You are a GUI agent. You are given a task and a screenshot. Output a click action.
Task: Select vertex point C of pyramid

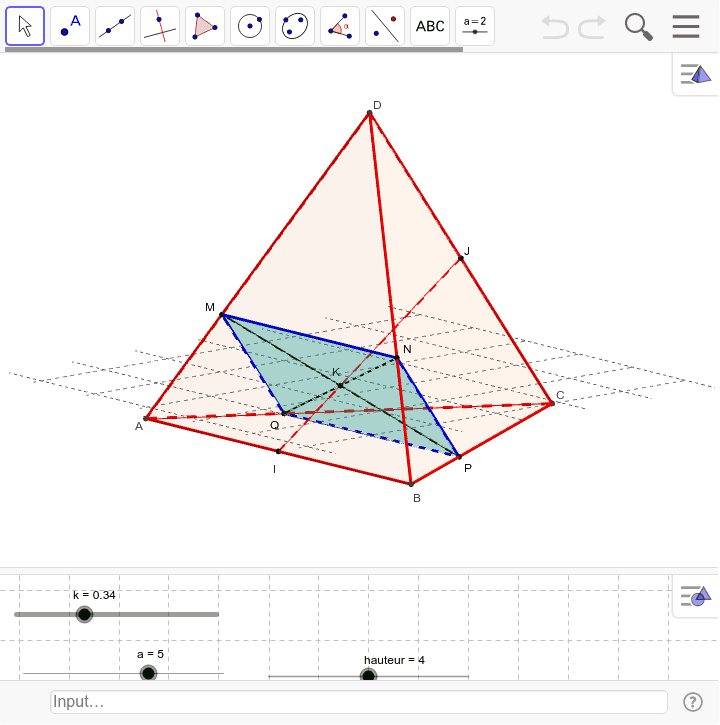point(552,404)
